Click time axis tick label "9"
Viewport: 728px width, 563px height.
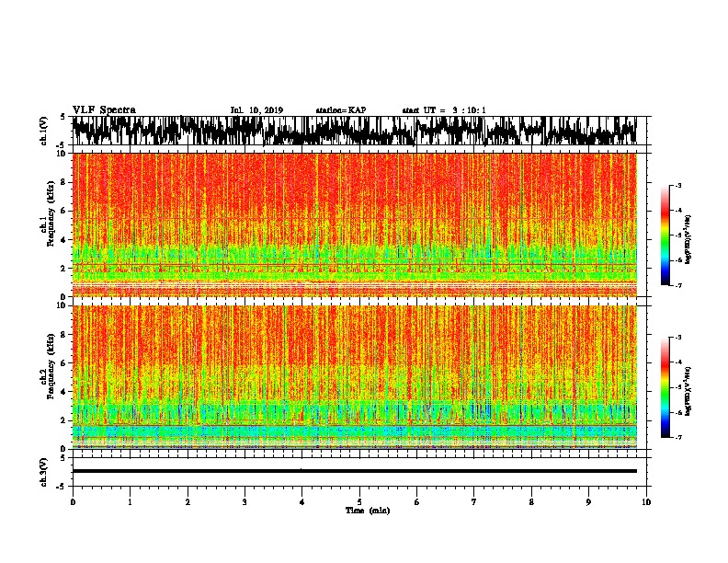588,502
